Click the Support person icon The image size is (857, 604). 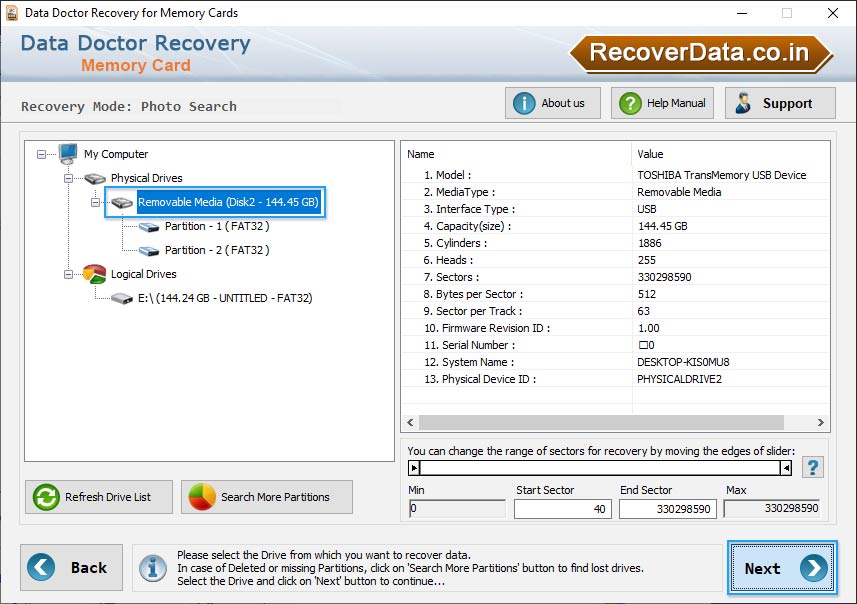click(x=743, y=103)
